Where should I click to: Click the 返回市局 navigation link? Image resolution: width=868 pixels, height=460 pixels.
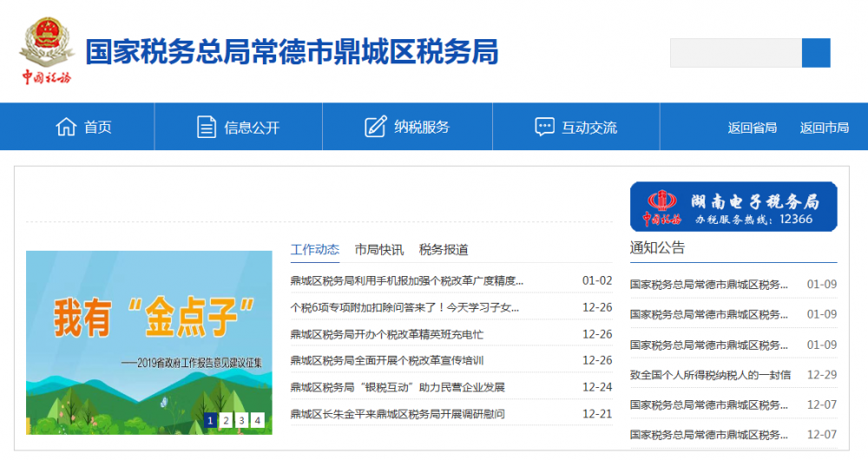point(824,128)
